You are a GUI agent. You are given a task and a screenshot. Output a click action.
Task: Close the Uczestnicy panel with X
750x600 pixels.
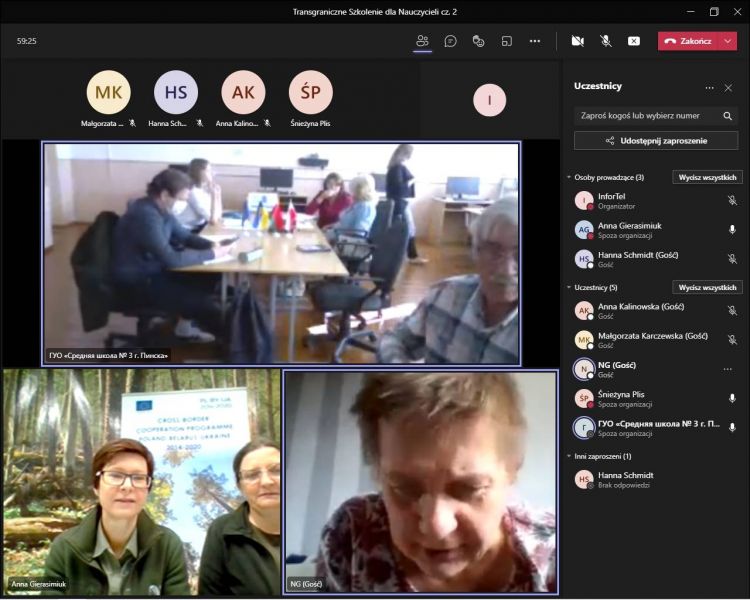tap(729, 87)
